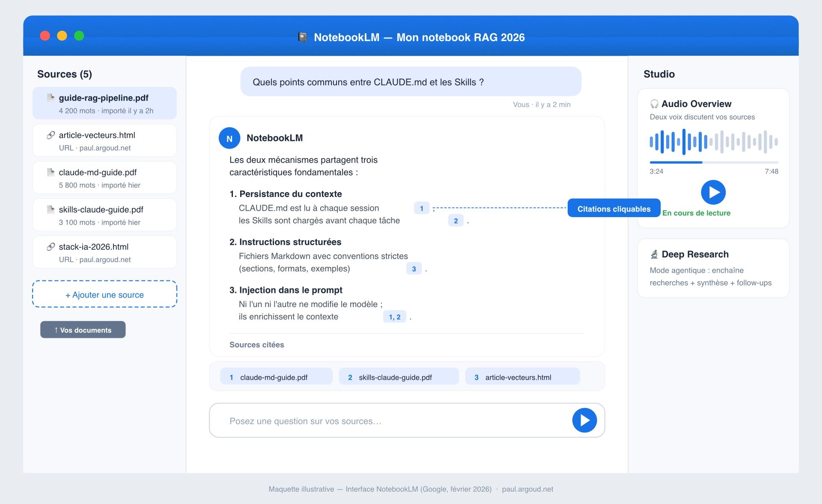
Task: Click the Vos documents button
Action: click(83, 330)
